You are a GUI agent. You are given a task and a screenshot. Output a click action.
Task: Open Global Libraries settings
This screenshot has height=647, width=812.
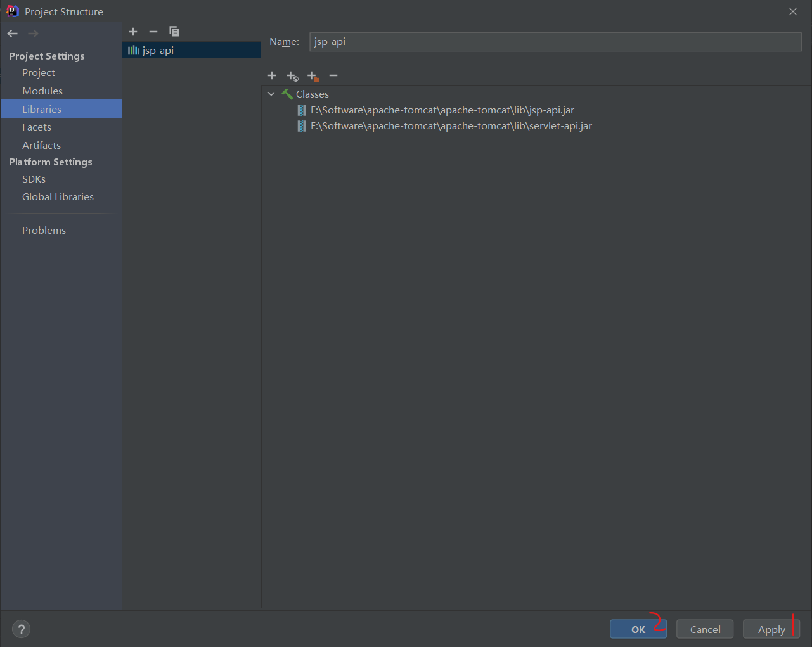[58, 197]
